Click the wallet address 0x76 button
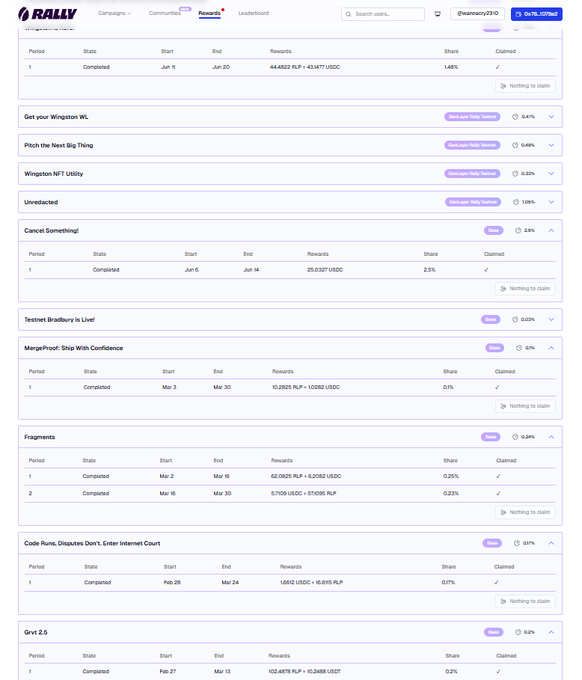This screenshot has height=680, width=582. tap(536, 14)
